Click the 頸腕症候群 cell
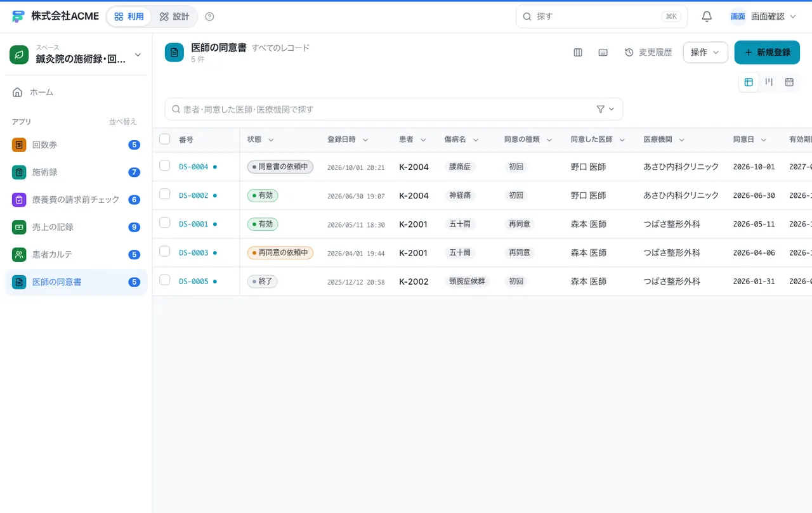This screenshot has height=513, width=812. (467, 282)
